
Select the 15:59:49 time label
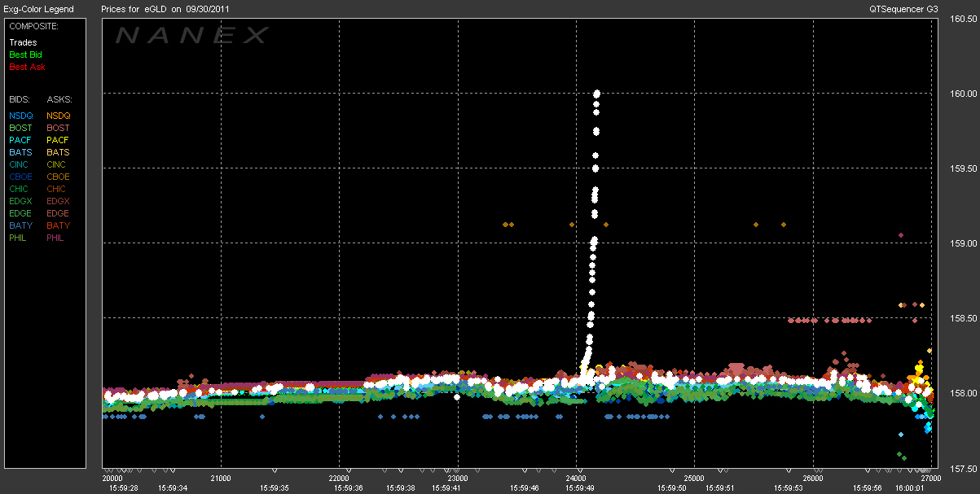tap(581, 488)
